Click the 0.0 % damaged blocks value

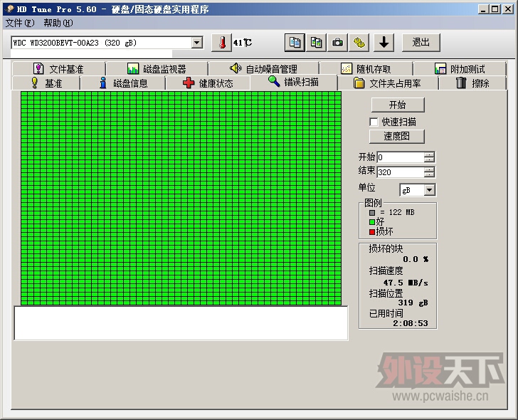pyautogui.click(x=416, y=259)
